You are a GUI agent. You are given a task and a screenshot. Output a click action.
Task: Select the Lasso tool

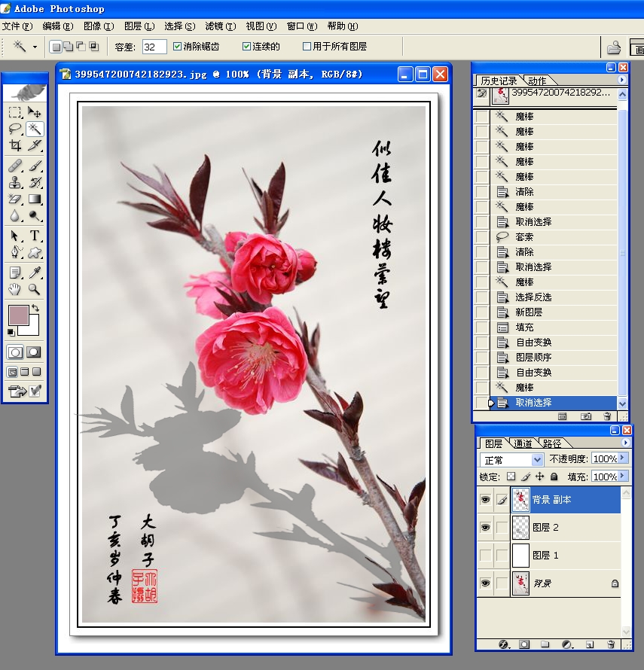point(15,129)
